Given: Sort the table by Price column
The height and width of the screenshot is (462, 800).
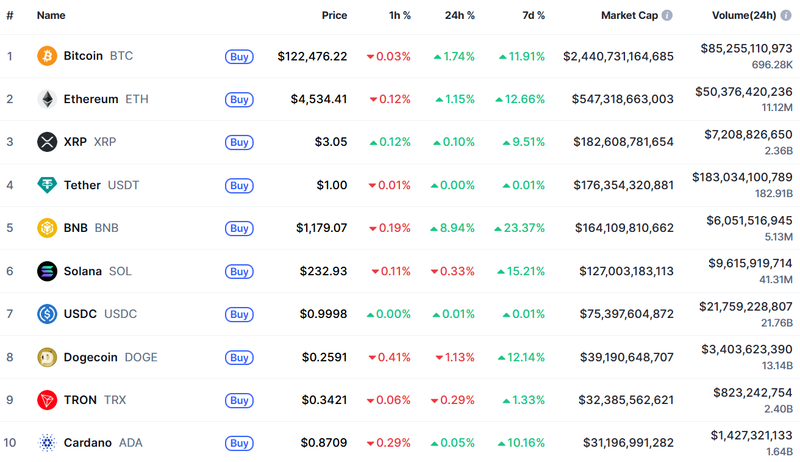Looking at the screenshot, I should tap(334, 16).
